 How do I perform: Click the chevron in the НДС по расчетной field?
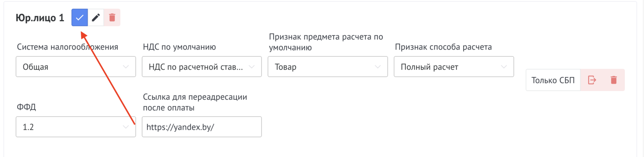coord(252,67)
